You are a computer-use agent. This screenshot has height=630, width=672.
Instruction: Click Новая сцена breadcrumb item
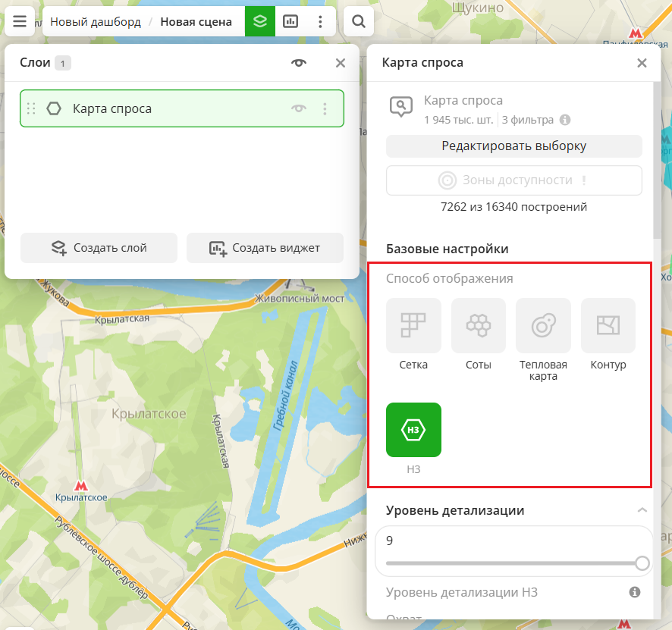coord(196,22)
